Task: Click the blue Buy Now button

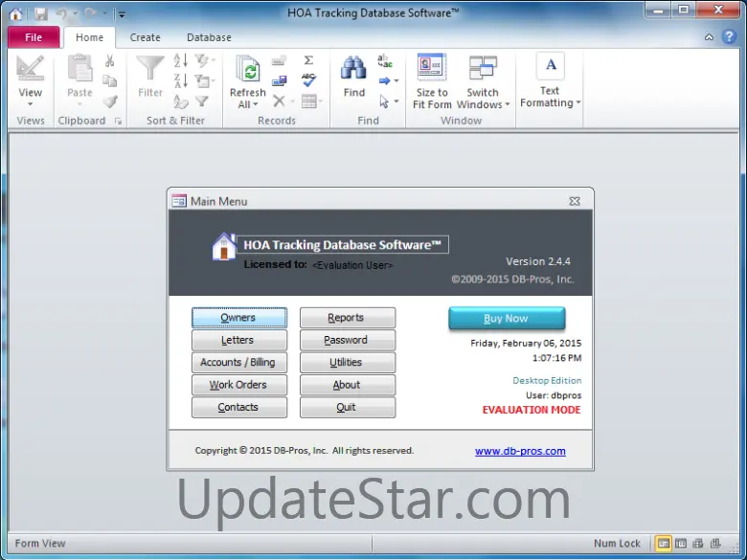Action: click(x=507, y=318)
